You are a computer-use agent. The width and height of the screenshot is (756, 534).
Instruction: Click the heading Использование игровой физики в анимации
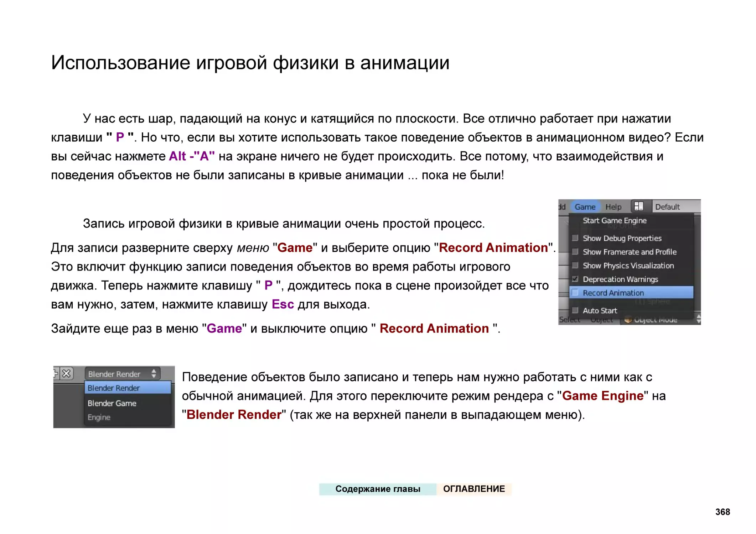coord(250,63)
